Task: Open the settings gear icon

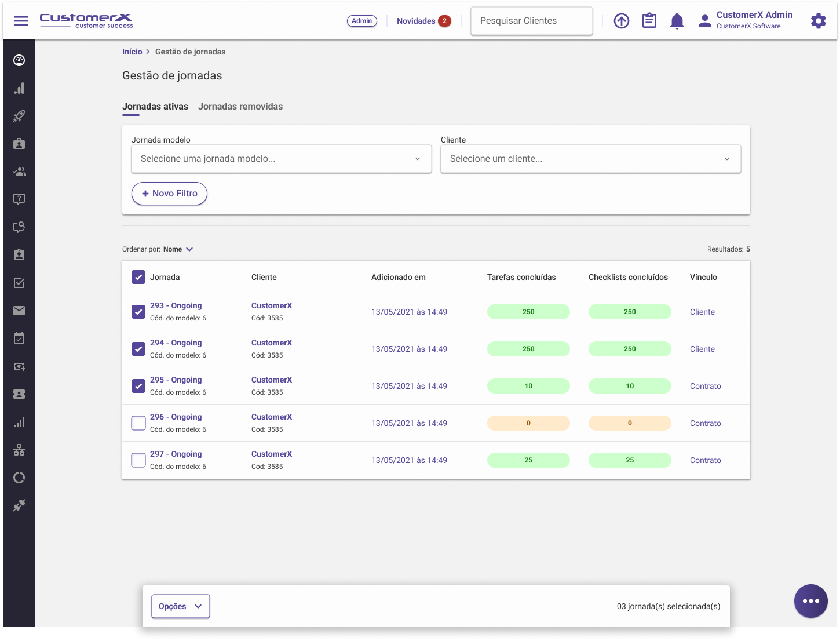Action: (x=818, y=21)
